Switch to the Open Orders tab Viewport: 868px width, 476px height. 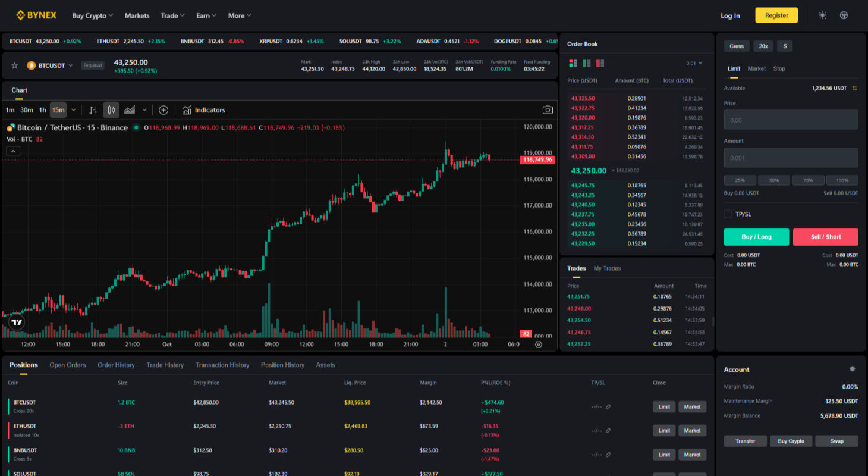[x=68, y=365]
